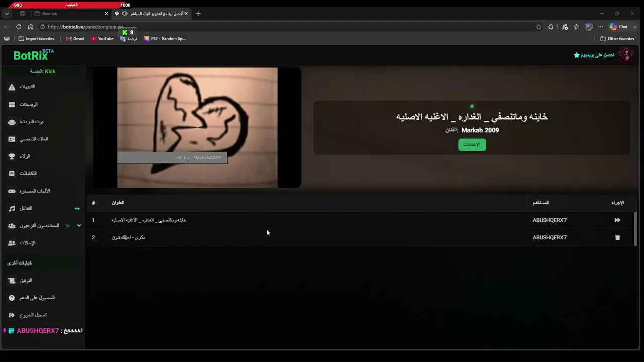Delete song 2 with the trash icon

tap(617, 237)
